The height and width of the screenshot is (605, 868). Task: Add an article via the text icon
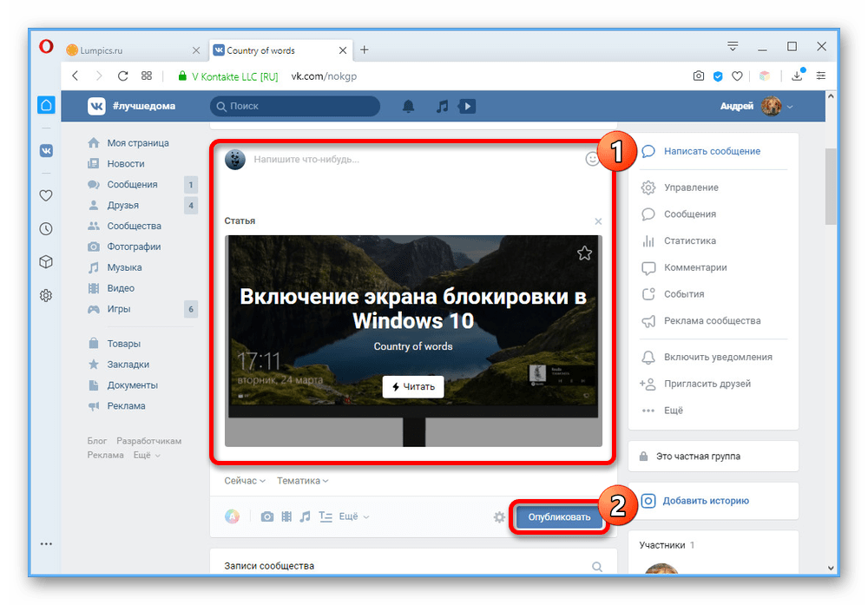click(x=325, y=516)
